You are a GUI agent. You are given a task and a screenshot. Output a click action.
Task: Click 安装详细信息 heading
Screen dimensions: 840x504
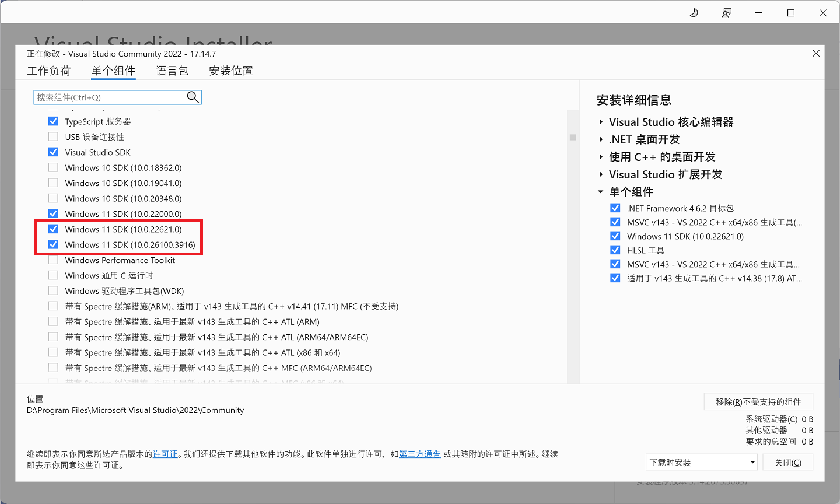point(634,100)
